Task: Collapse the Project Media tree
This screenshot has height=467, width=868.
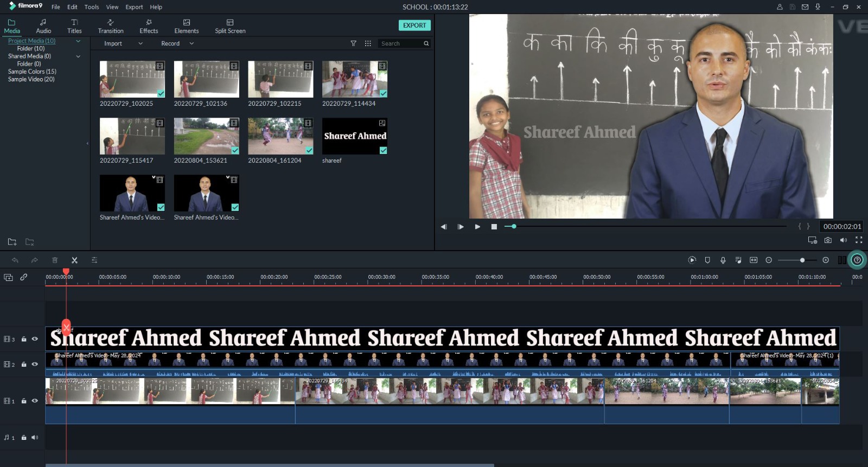Action: pos(78,41)
